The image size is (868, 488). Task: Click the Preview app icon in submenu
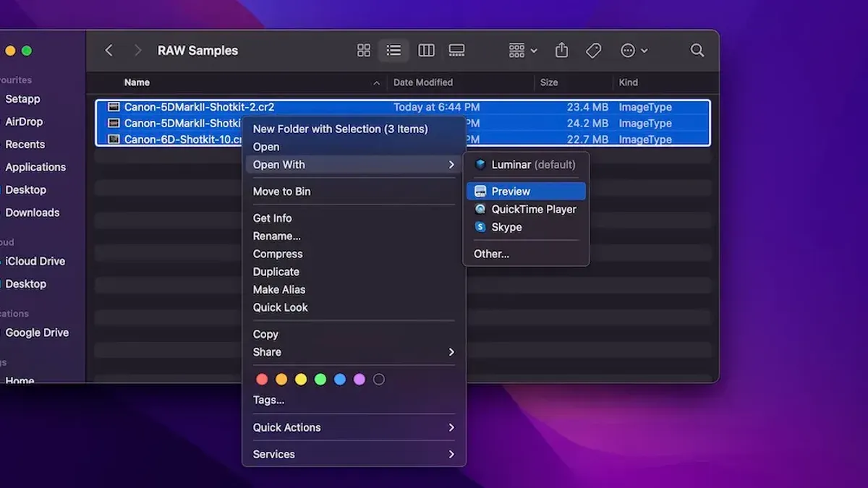coord(480,191)
